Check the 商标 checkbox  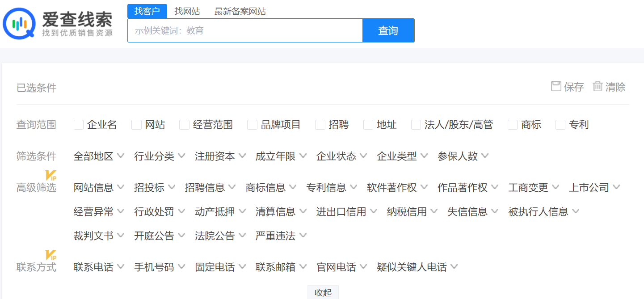(x=513, y=125)
